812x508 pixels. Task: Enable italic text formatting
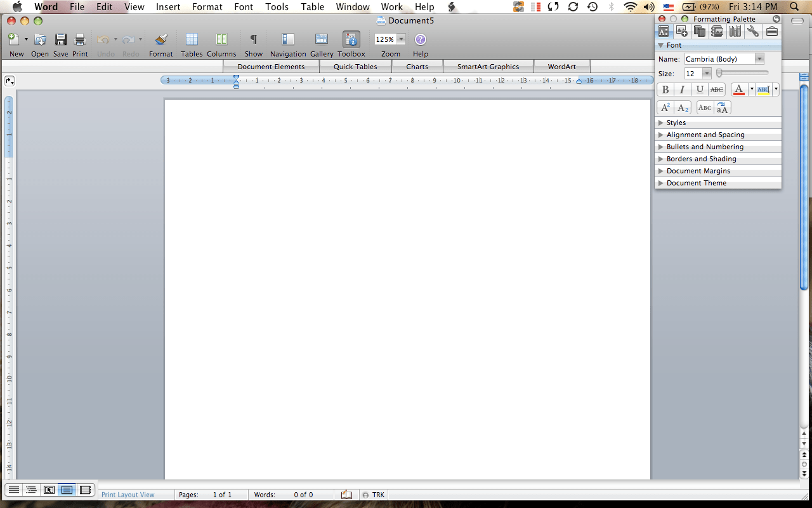pos(682,90)
